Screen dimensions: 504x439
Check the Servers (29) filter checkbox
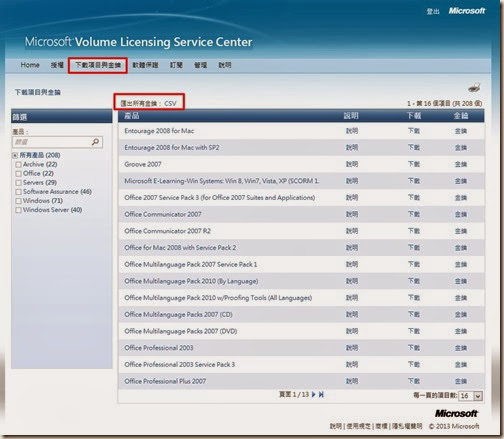(x=19, y=183)
